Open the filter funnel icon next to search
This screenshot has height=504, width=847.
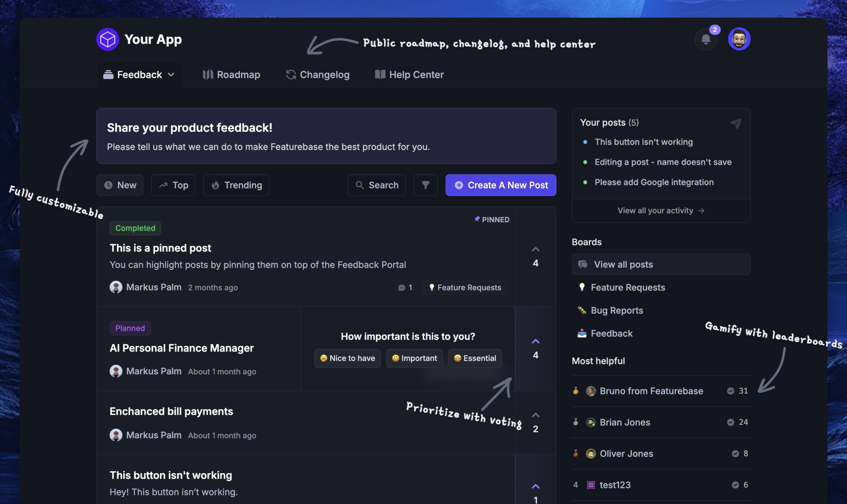pos(425,185)
